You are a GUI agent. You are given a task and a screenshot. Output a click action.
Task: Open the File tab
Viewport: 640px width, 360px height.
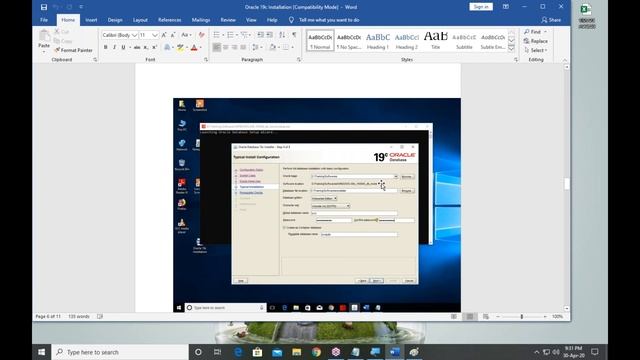point(44,20)
